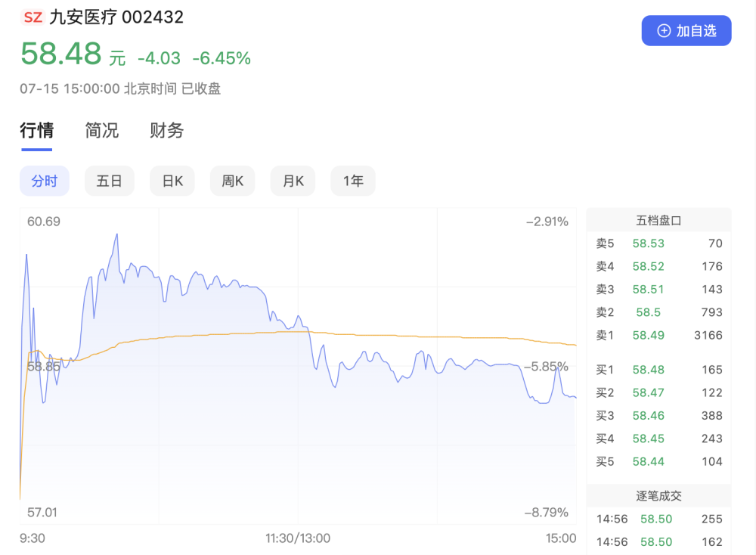Select the 1年 chart period
The width and height of the screenshot is (756, 555).
353,181
